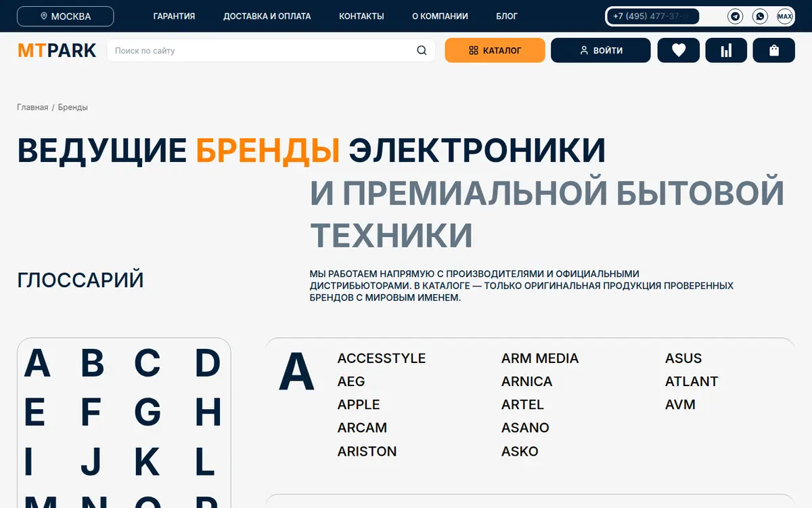
Task: Open ASUS brand page
Action: tap(683, 358)
